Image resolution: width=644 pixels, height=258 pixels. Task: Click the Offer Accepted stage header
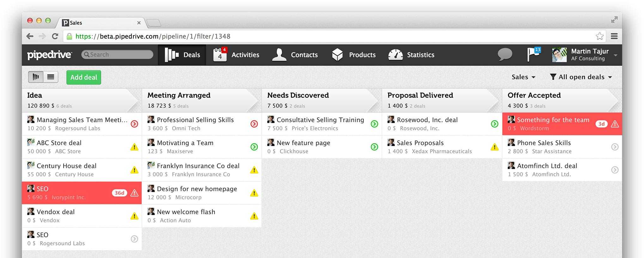coord(562,100)
